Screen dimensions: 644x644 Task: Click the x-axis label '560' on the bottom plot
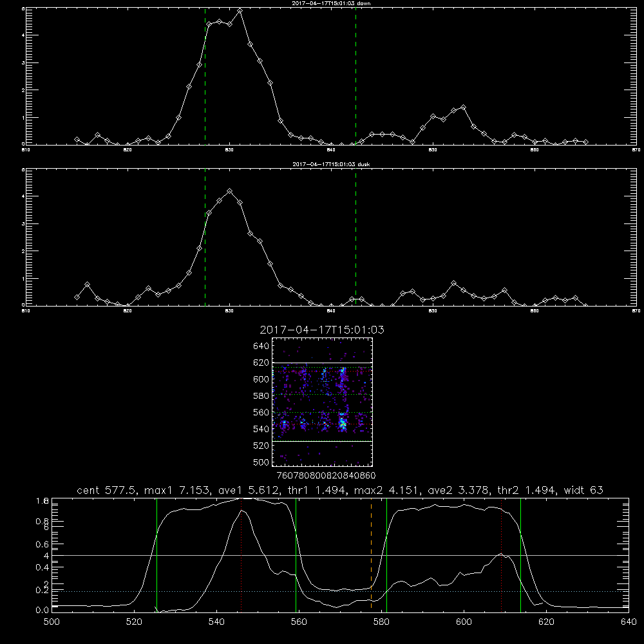click(x=299, y=622)
